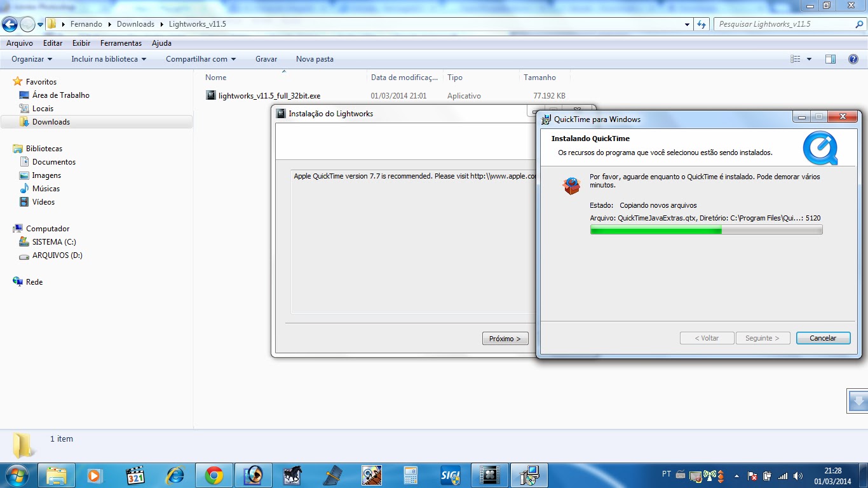Open the ruler and pencil taskbar icon
Screen dimensions: 868x488
pos(332,475)
